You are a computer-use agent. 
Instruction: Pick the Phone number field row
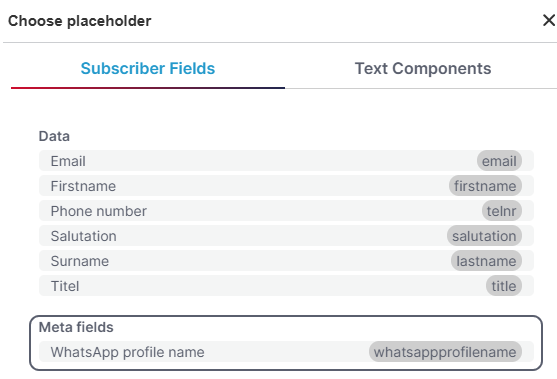point(286,211)
